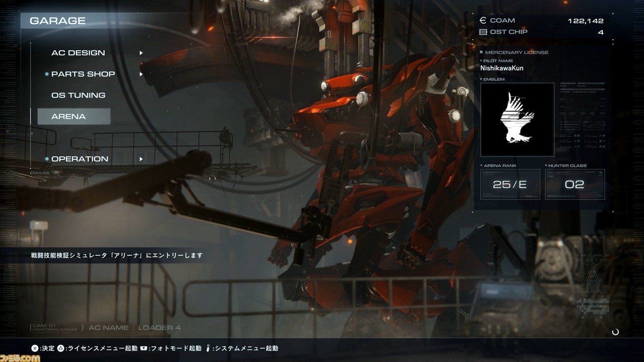The width and height of the screenshot is (644, 362).
Task: Expand the arrow beside PARTS SHOP
Action: [141, 74]
